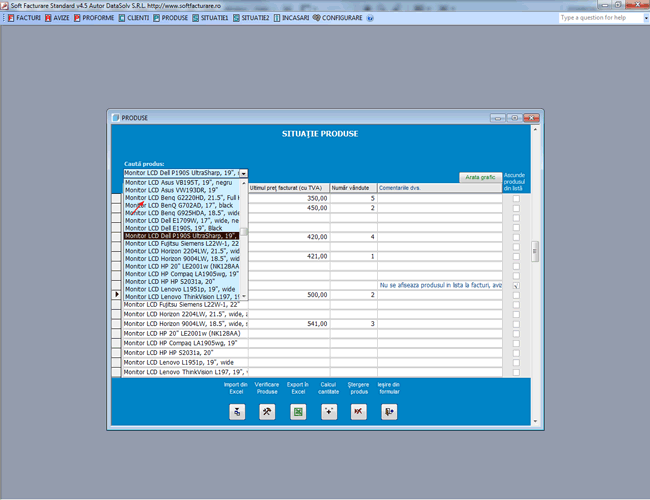Screen dimensions: 650x500
Task: Open the FACTURI menu
Action: pos(24,18)
